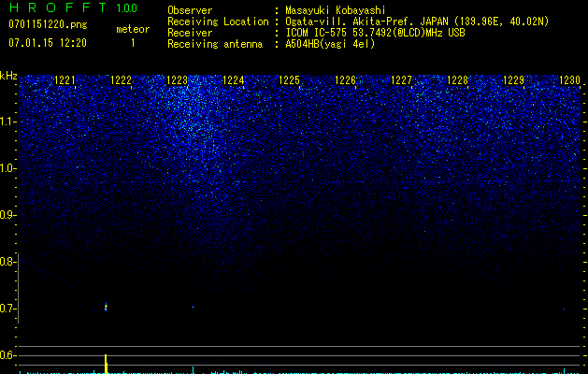The height and width of the screenshot is (374, 588).
Task: Click the 'Receiving antenna' field label
Action: point(215,44)
